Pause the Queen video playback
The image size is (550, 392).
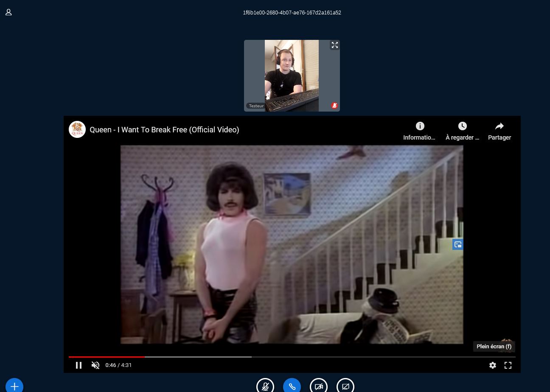point(79,365)
